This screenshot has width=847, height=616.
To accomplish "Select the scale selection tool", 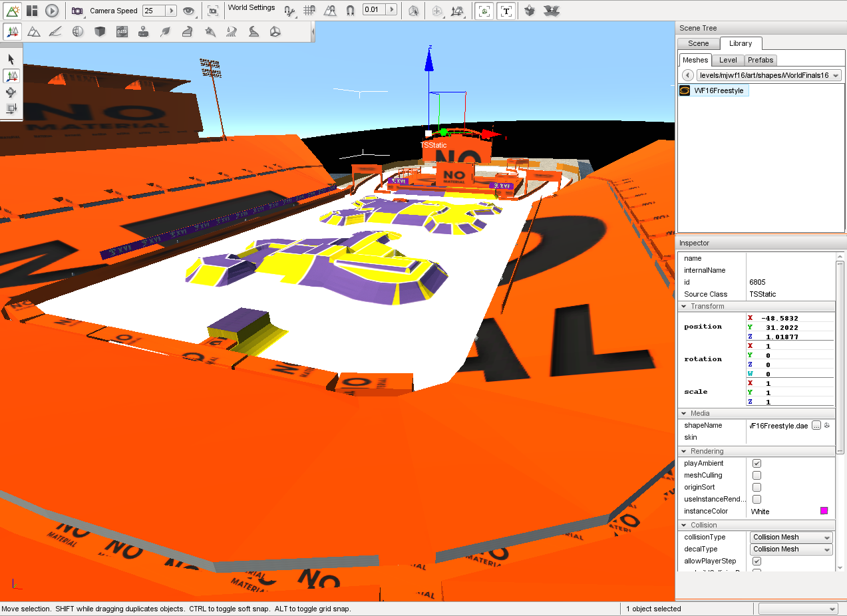I will (x=11, y=108).
